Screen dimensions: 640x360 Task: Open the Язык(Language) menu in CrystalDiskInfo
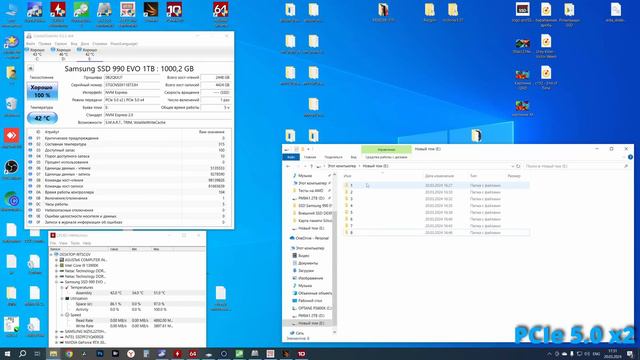(x=124, y=43)
